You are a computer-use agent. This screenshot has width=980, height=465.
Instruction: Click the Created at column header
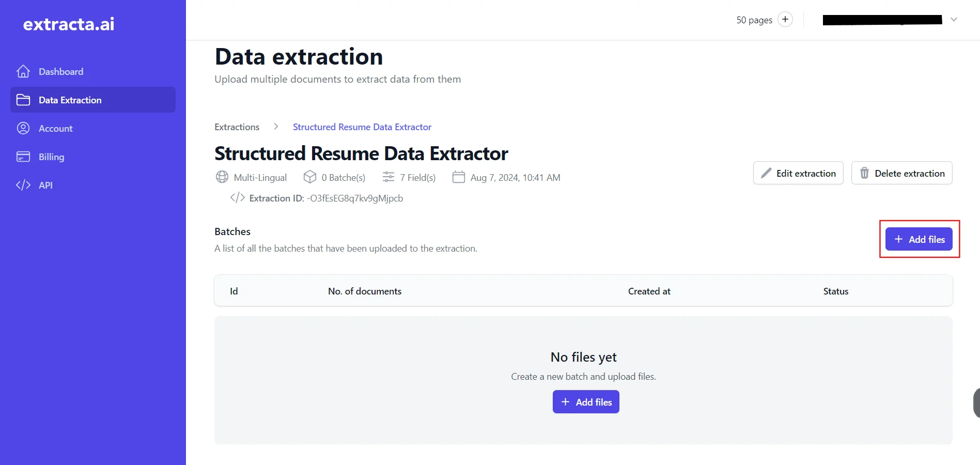(649, 291)
